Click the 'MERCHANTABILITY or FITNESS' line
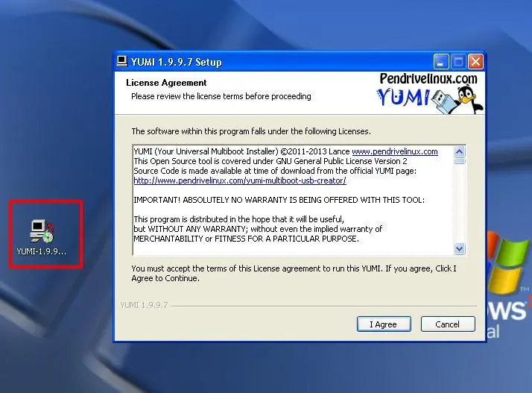532x393 pixels. pos(247,239)
